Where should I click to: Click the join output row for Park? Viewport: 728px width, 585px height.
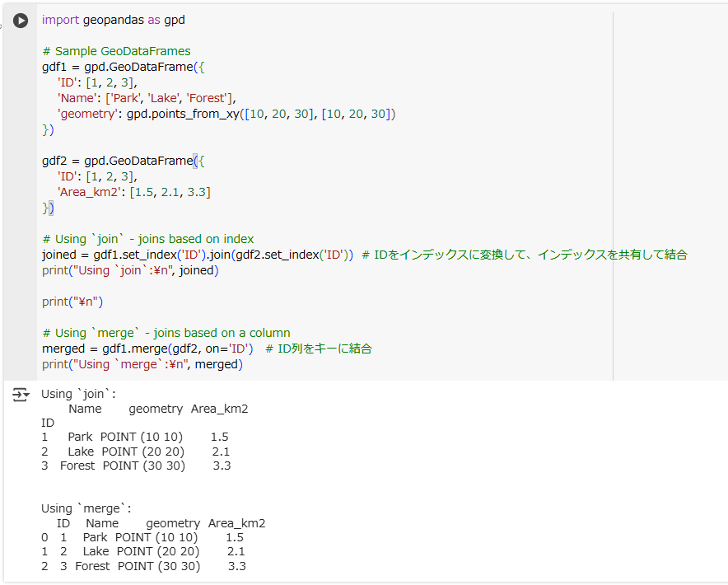click(134, 438)
